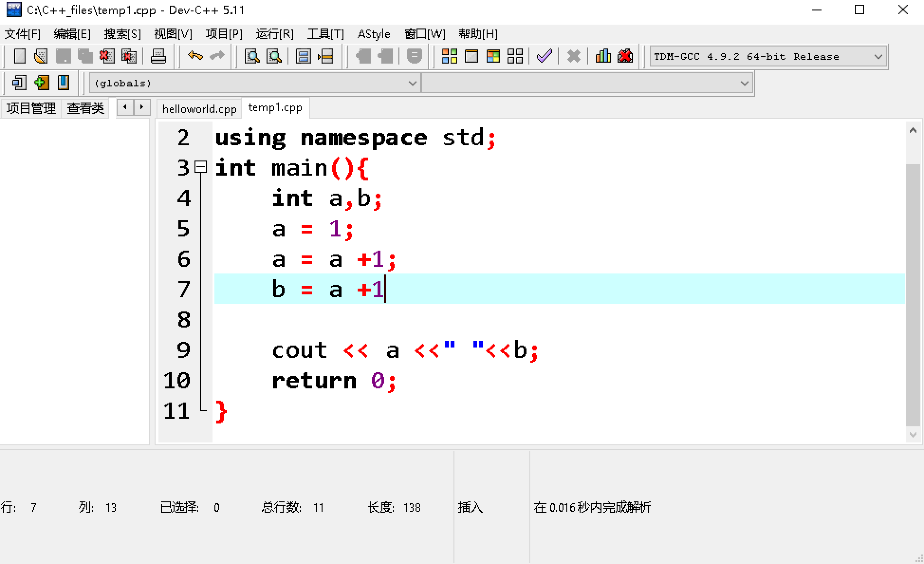Open the 运行[R] menu

coord(274,34)
